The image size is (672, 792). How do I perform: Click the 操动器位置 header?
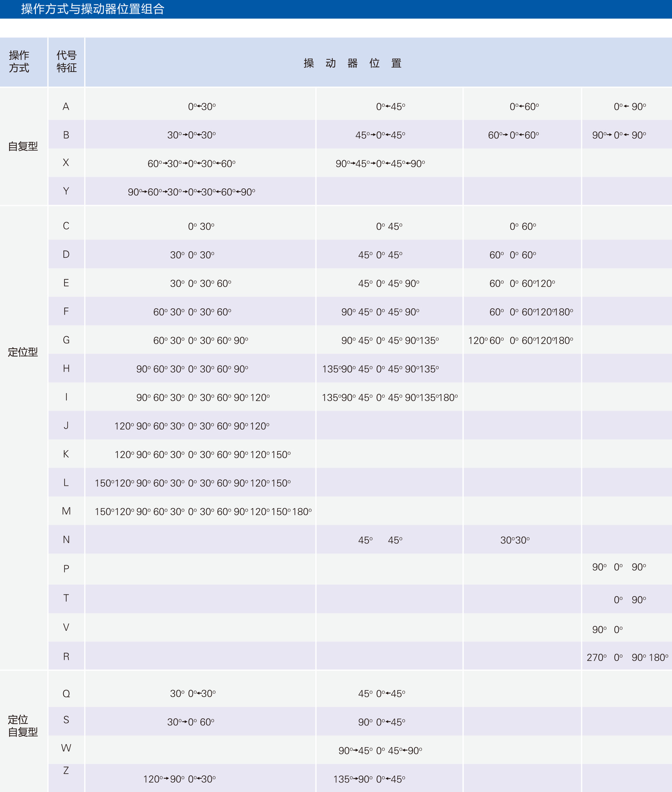click(352, 63)
